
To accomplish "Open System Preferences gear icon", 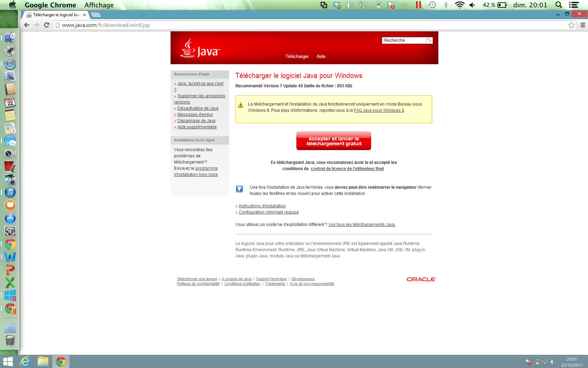I will click(10, 231).
